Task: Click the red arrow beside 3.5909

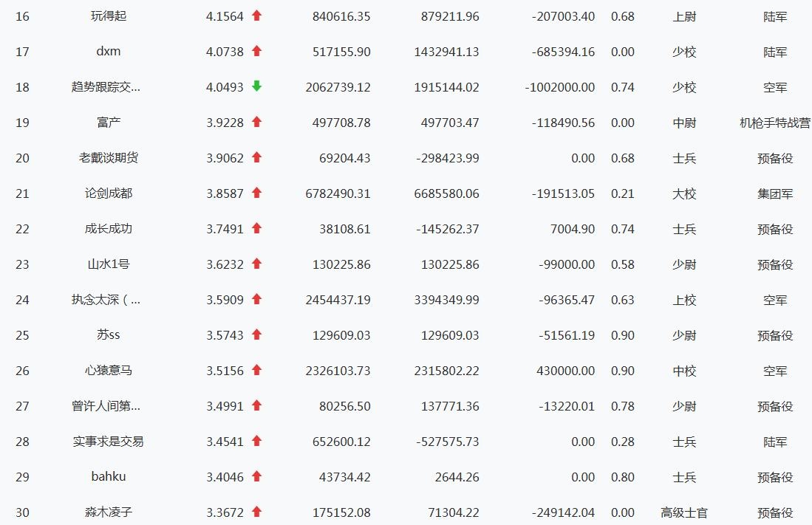Action: point(256,299)
